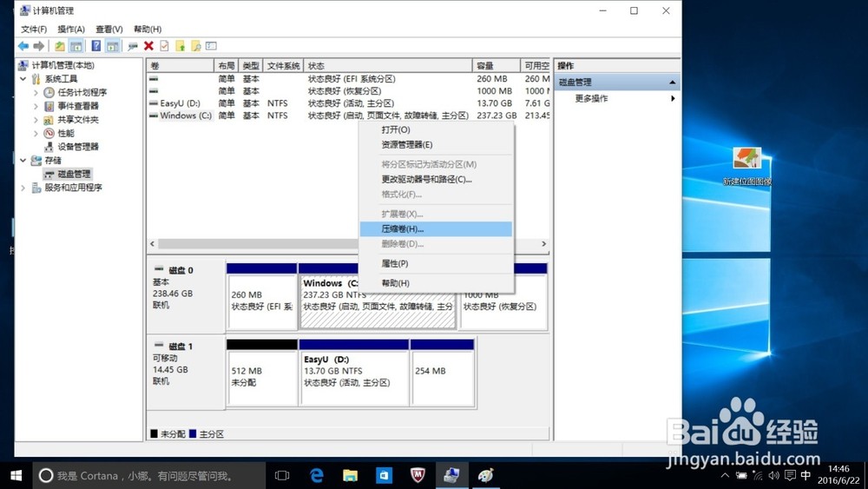Open the Store icon on taskbar
The width and height of the screenshot is (868, 489).
pyautogui.click(x=384, y=476)
